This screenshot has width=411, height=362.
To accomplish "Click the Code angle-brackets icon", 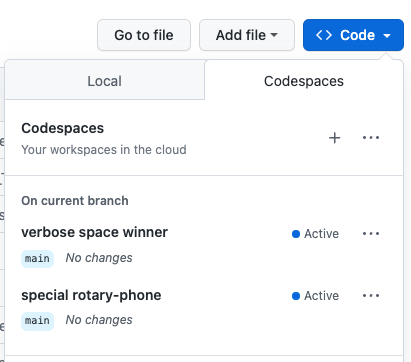I will tap(324, 35).
